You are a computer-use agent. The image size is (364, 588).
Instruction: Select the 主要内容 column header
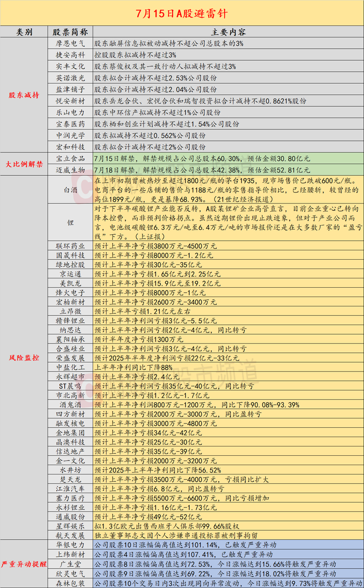[228, 32]
